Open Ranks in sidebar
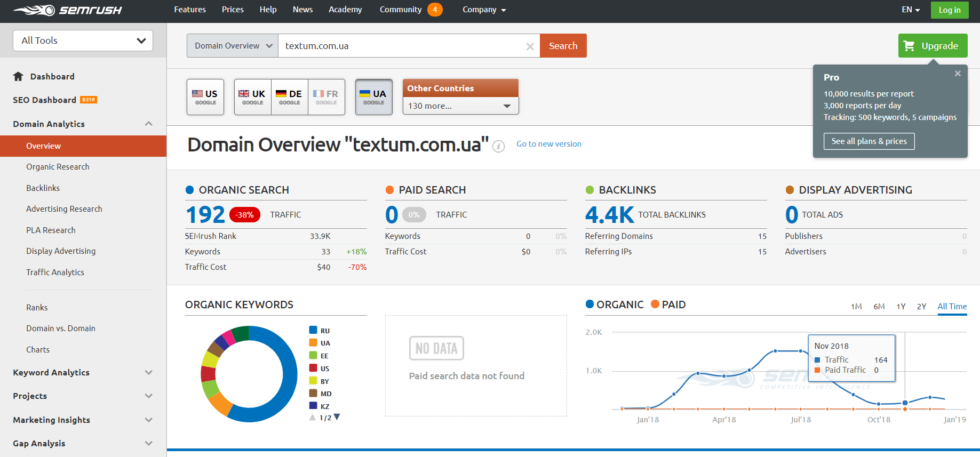This screenshot has width=980, height=457. coord(37,307)
